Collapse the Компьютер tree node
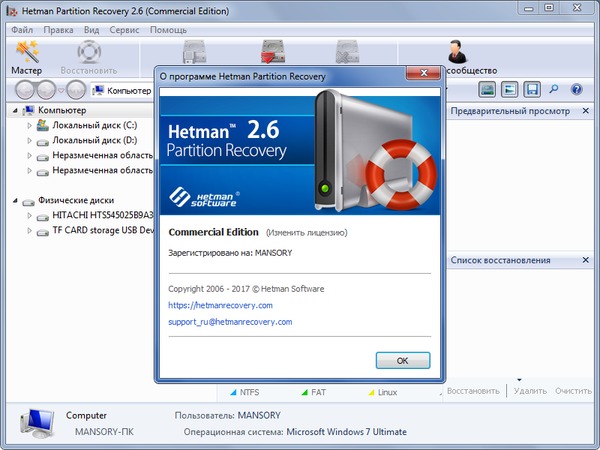600x450 pixels. point(13,110)
